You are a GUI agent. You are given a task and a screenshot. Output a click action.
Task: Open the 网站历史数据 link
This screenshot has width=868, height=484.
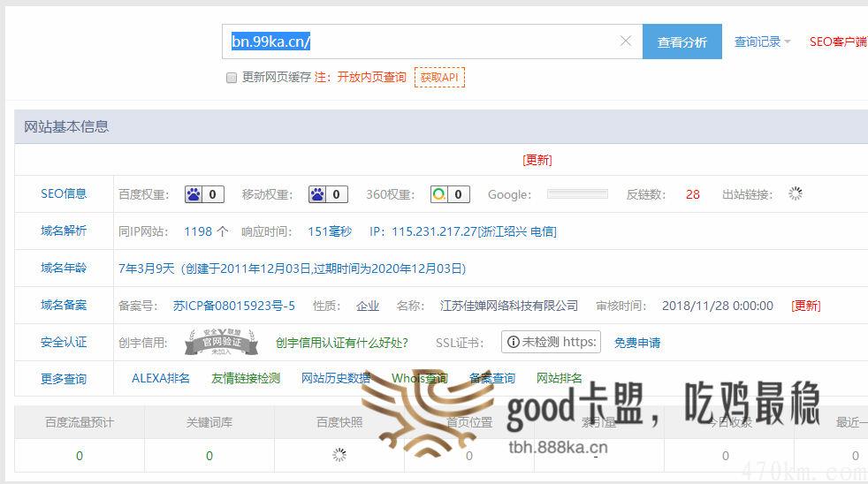click(336, 378)
